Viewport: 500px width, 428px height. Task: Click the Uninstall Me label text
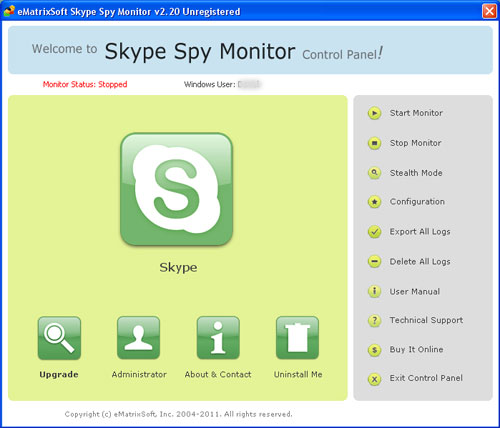[x=298, y=374]
